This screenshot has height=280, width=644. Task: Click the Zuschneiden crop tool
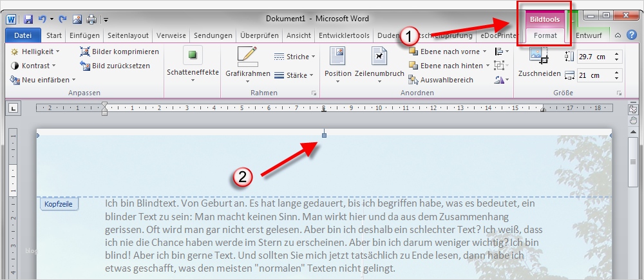click(x=539, y=63)
